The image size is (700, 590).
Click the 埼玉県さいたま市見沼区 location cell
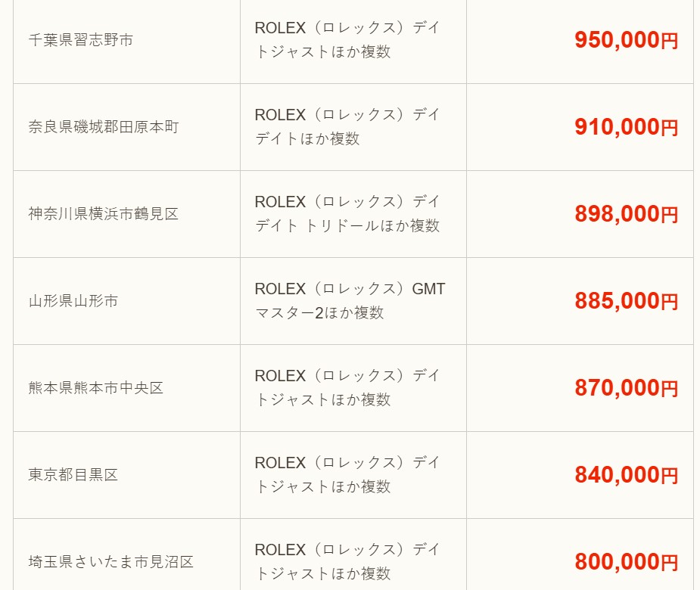[x=127, y=554]
